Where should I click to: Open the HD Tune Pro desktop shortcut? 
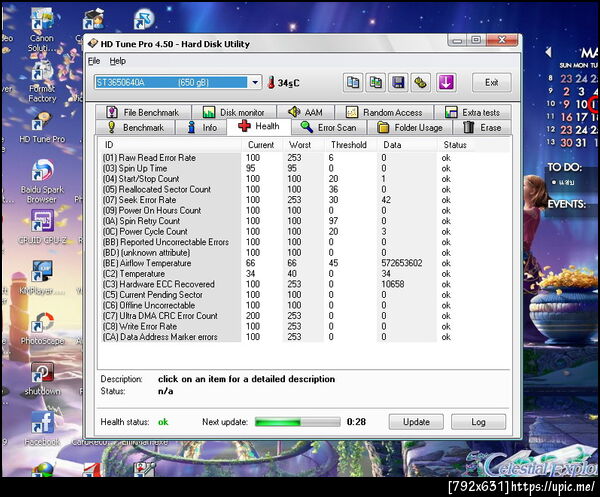pyautogui.click(x=42, y=128)
